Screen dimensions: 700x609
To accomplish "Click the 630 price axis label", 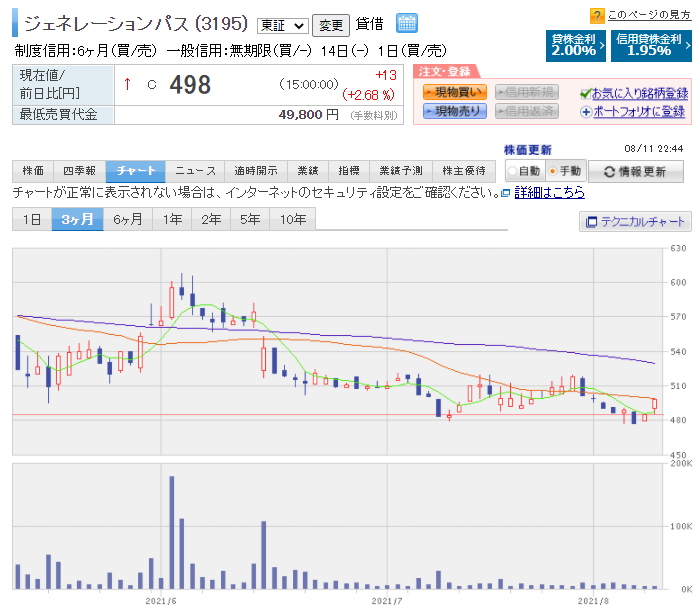I will click(x=678, y=248).
